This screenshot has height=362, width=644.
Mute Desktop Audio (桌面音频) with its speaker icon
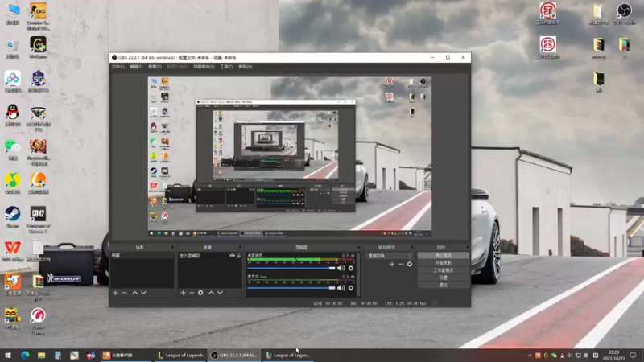[341, 268]
